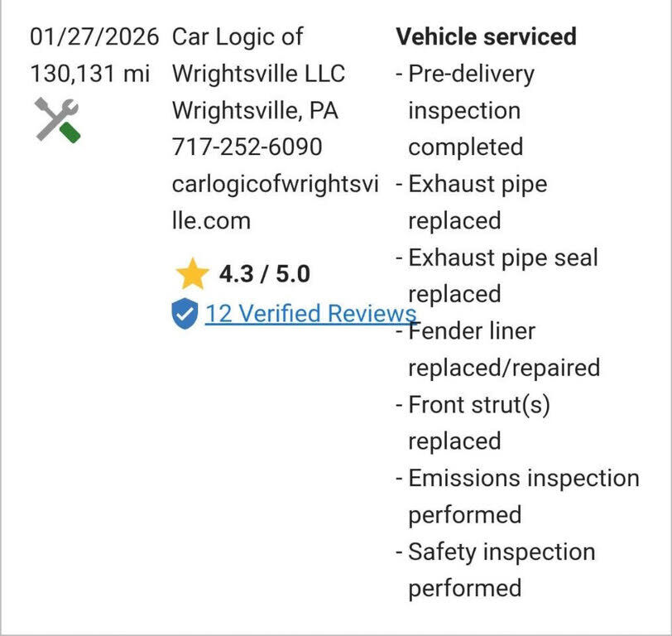672x636 pixels.
Task: Click the 4.3 / 5.0 rating score
Action: (x=264, y=273)
